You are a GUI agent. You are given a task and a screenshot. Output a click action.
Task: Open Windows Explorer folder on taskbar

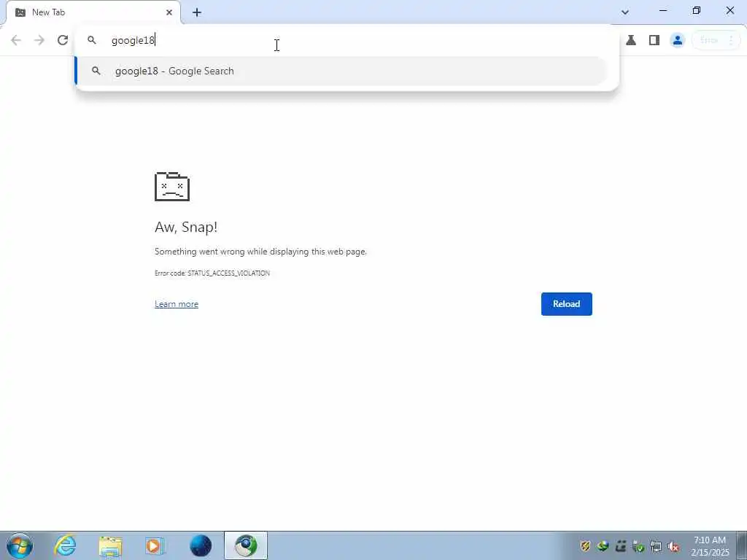coord(111,545)
